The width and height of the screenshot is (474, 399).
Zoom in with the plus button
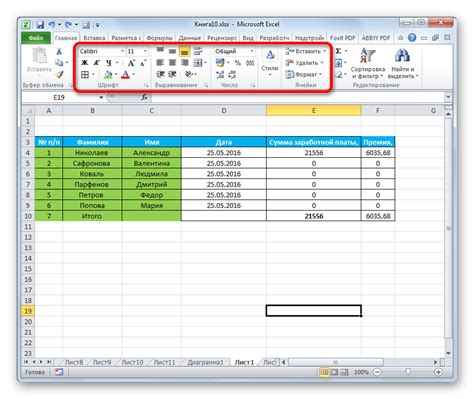[x=439, y=372]
